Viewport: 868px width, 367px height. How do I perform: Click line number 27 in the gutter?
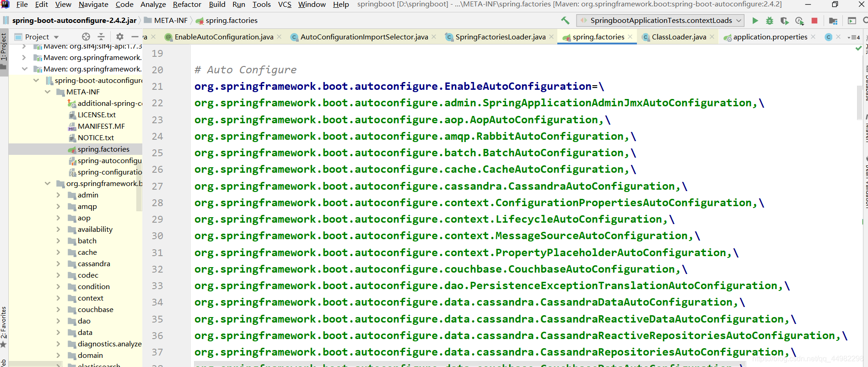coord(157,186)
